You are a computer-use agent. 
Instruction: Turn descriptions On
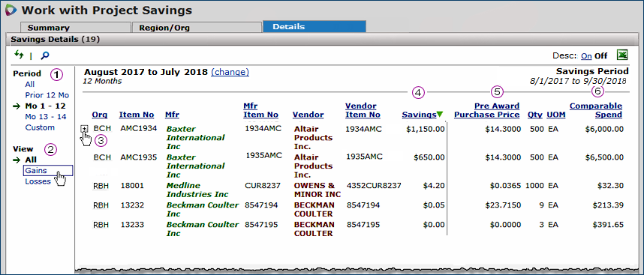tap(586, 55)
